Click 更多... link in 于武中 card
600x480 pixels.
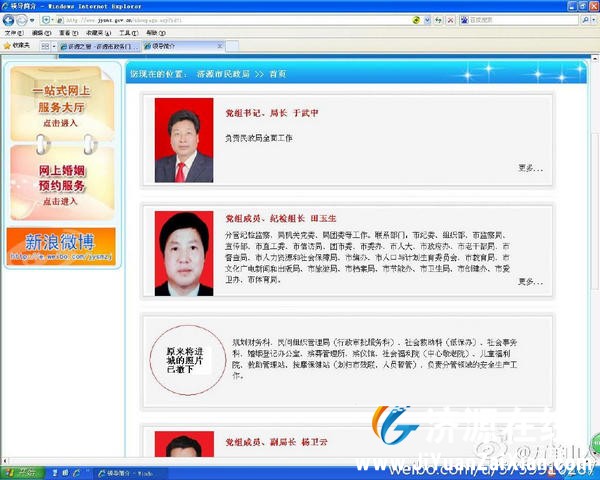530,168
